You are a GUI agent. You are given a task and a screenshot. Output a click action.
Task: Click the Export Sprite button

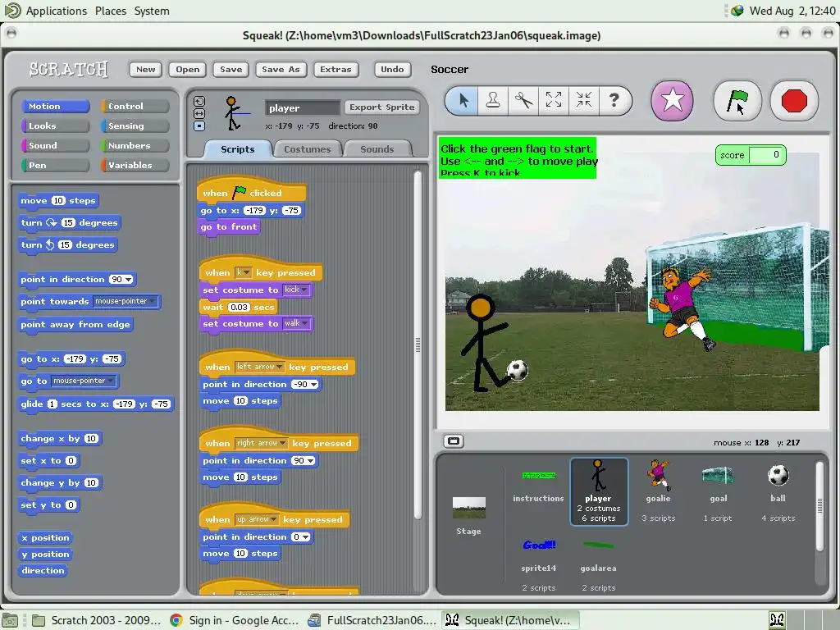(x=381, y=107)
